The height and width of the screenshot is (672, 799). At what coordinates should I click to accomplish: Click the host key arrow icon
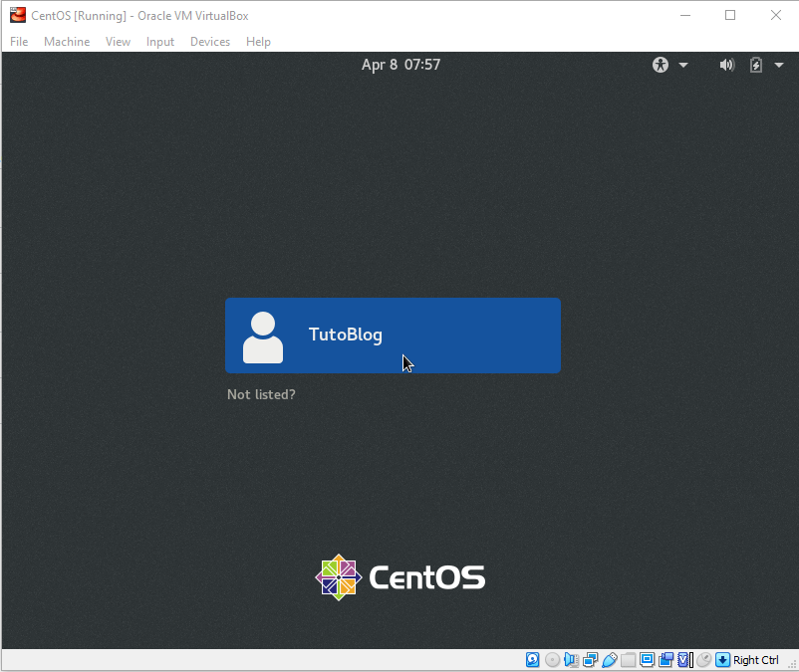[722, 660]
